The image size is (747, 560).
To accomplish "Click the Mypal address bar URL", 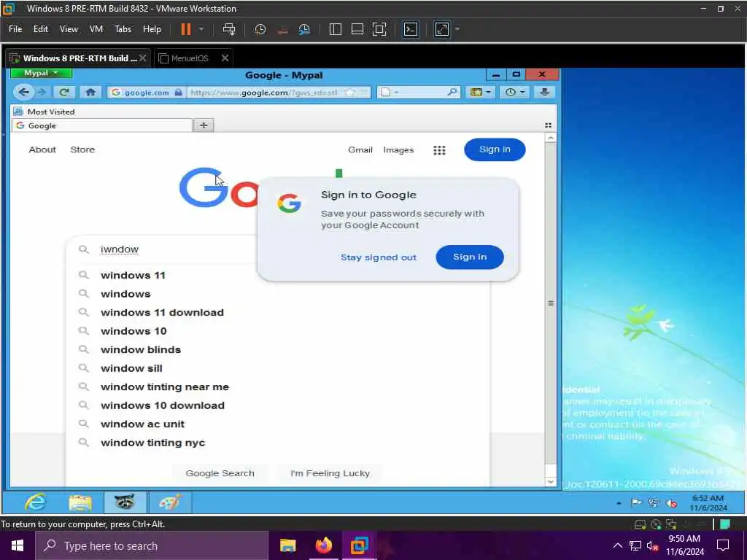I will tap(264, 93).
